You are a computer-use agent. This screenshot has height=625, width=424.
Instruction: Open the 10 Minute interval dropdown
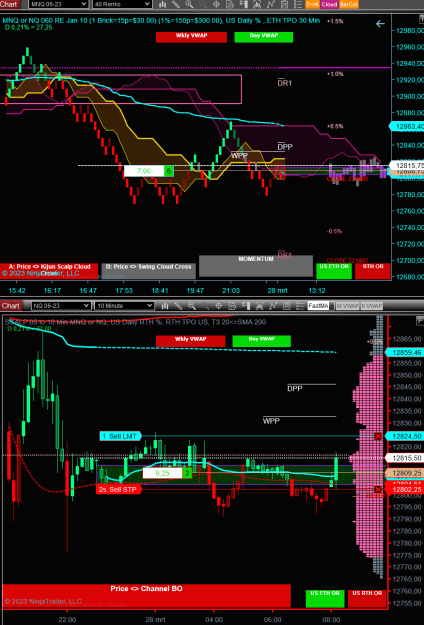[124, 306]
